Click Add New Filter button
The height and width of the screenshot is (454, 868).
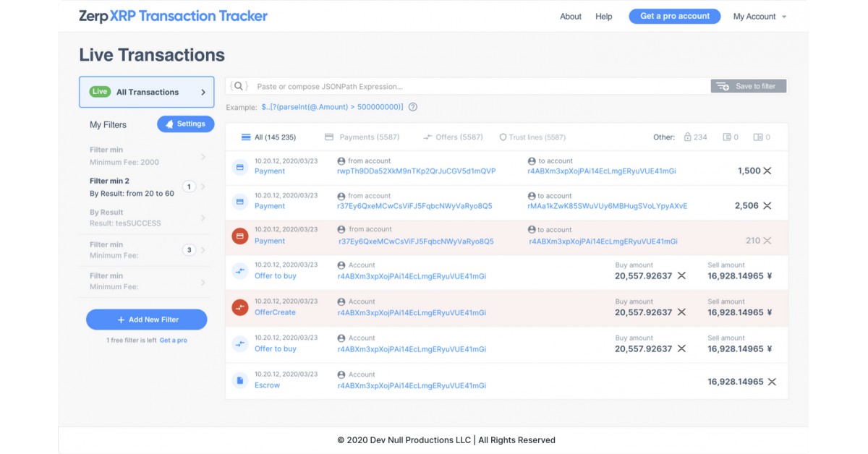pyautogui.click(x=147, y=320)
